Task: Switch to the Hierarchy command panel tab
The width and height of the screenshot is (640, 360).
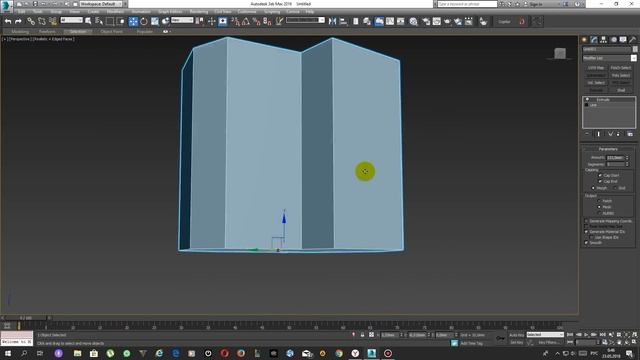Action: pos(603,40)
